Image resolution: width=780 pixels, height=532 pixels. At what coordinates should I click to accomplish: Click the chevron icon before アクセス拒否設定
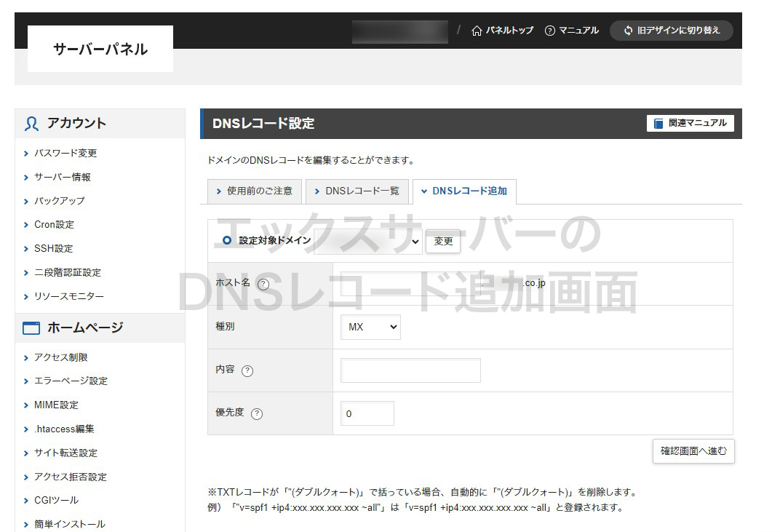(26, 477)
